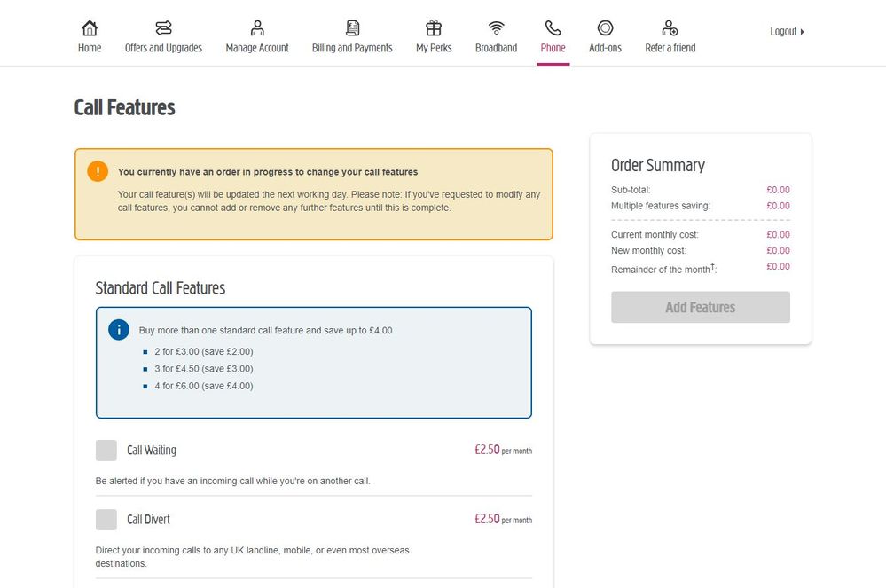Click the Refer a friend icon
The width and height of the screenshot is (886, 588).
(670, 28)
